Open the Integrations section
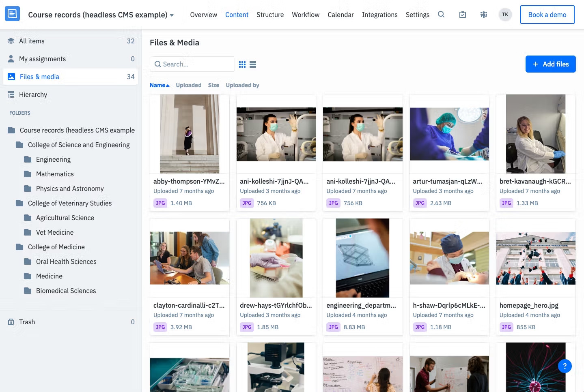The width and height of the screenshot is (584, 392). (379, 15)
